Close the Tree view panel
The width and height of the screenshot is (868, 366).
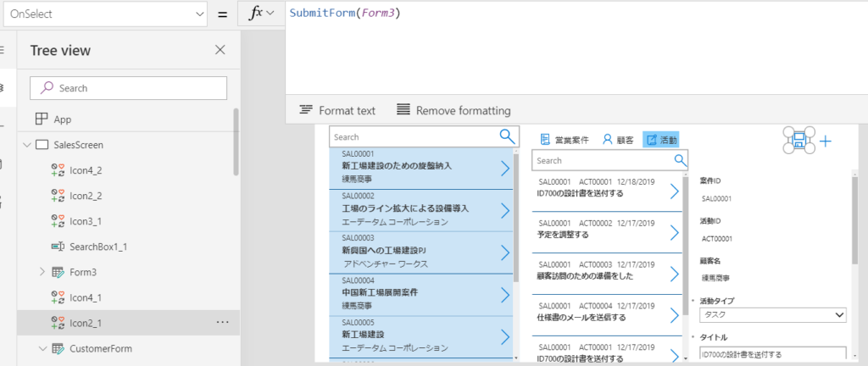tap(220, 50)
